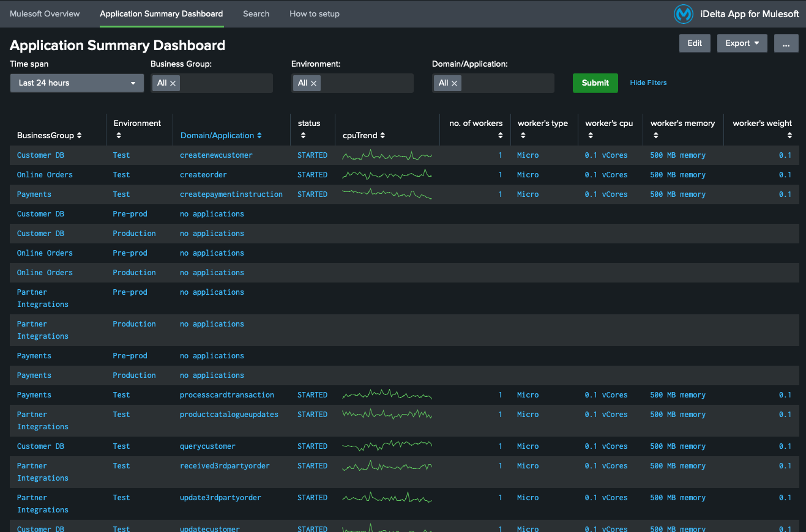Viewport: 806px width, 532px height.
Task: Open the Search tab
Action: 256,13
